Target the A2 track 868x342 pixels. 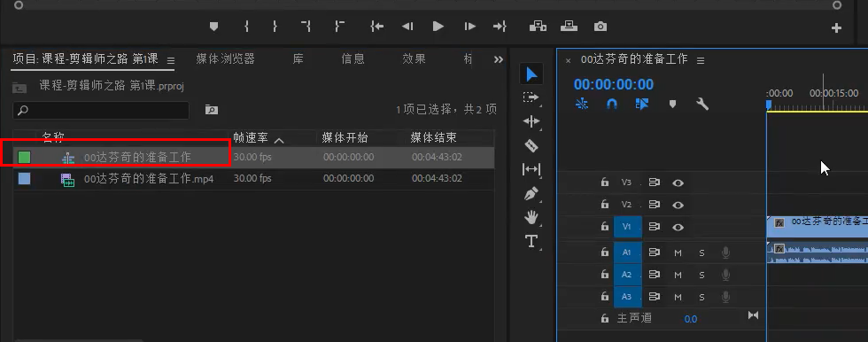click(628, 275)
